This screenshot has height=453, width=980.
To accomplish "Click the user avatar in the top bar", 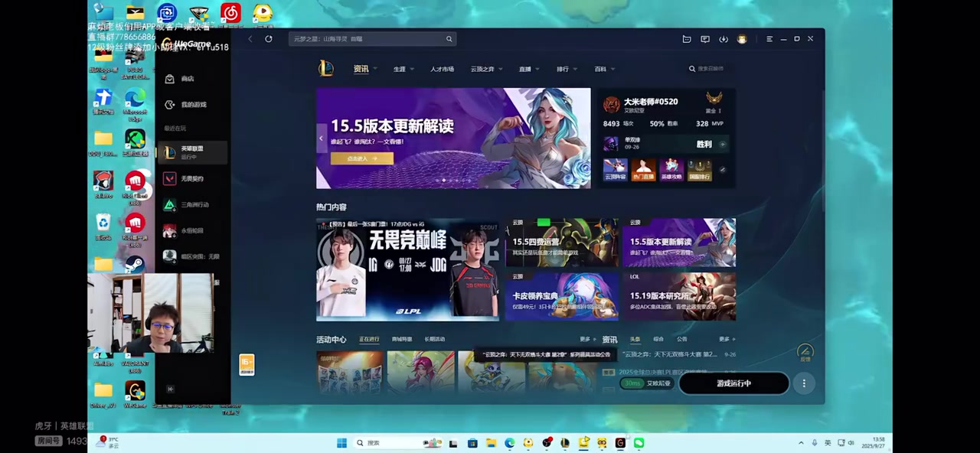I will (x=742, y=39).
